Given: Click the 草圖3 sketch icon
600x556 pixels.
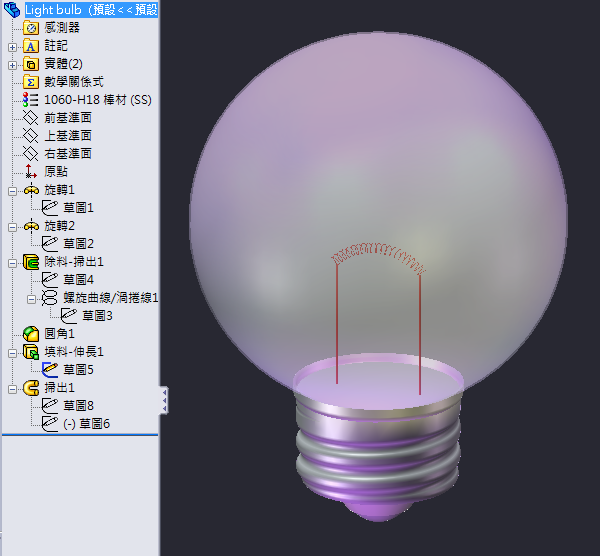Looking at the screenshot, I should (x=69, y=316).
